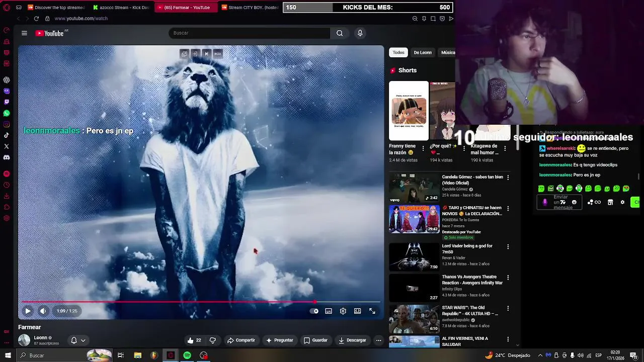Open the shop icon in Kick chat
Viewport: 644px width, 362px height.
[610, 202]
